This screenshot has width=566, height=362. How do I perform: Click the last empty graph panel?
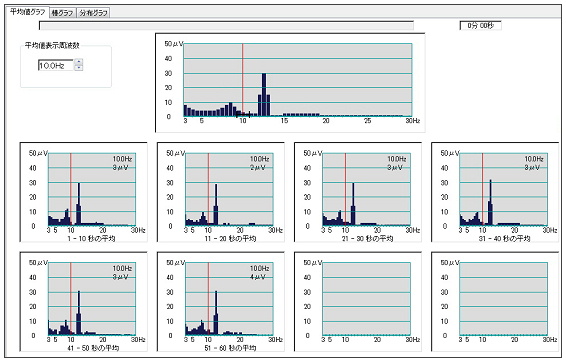pos(495,302)
